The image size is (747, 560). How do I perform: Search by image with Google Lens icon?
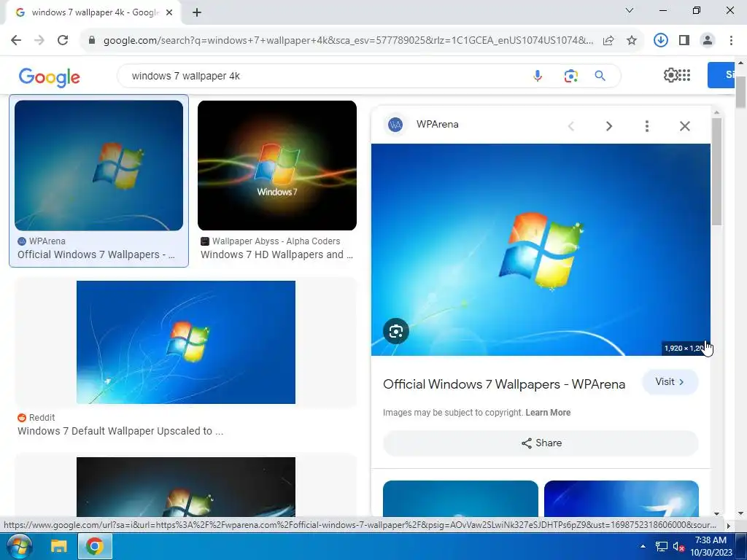570,76
